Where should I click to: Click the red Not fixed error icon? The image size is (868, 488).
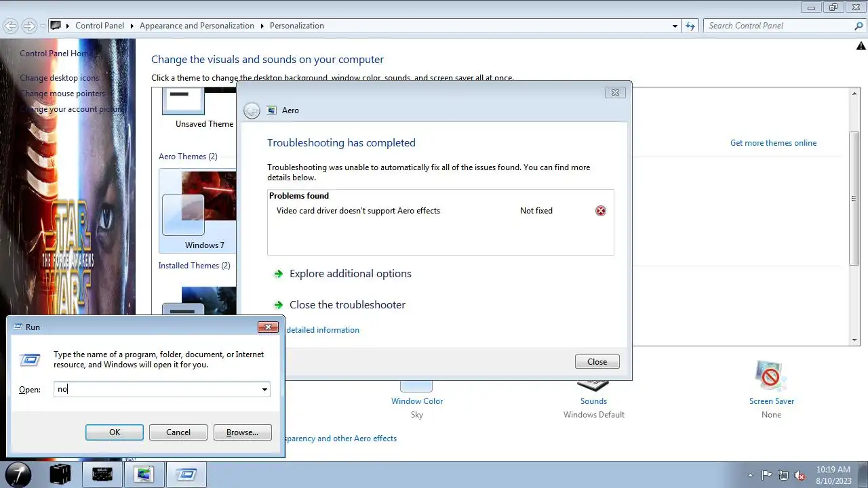(x=600, y=211)
